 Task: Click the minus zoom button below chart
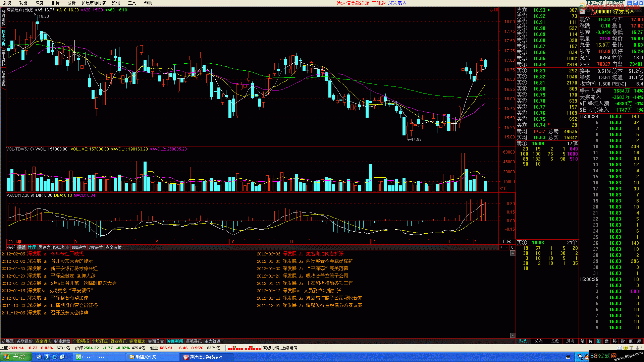pos(506,247)
